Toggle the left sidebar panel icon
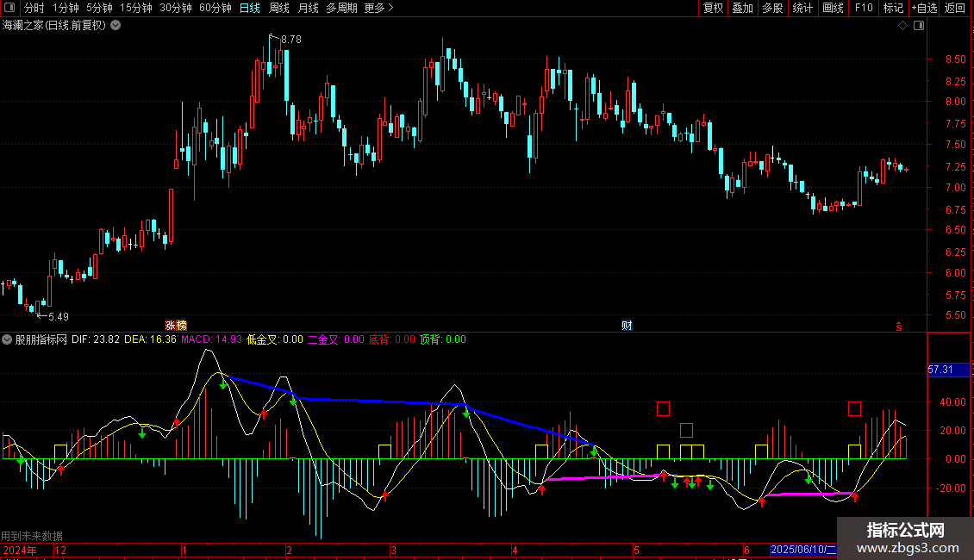974x560 pixels. 9,9
